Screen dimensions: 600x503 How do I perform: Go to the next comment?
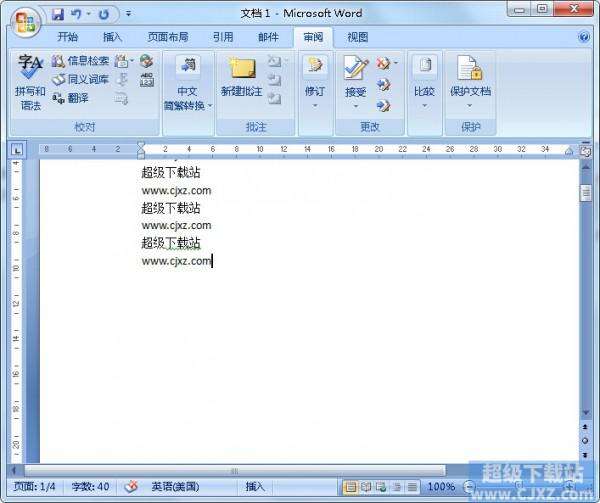coord(274,98)
